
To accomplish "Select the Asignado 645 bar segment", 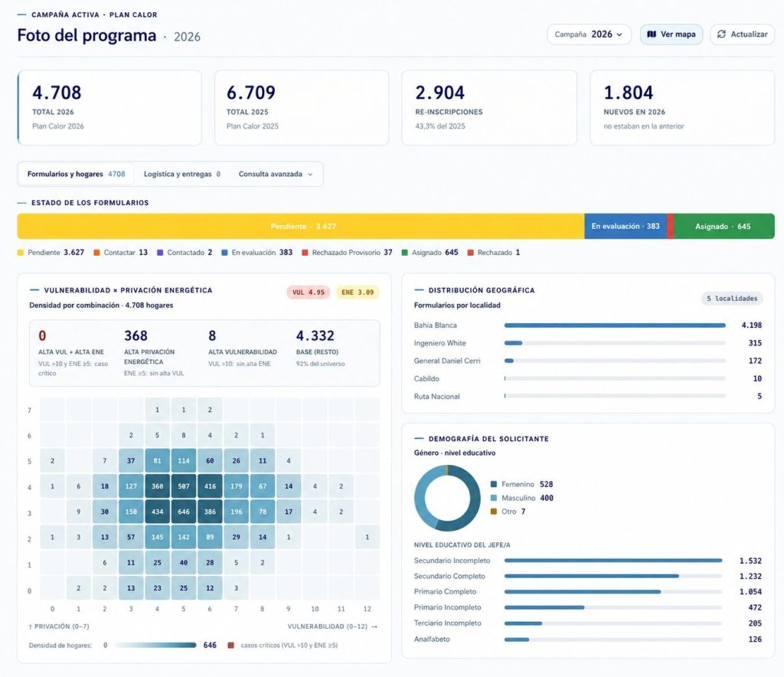I will 724,226.
